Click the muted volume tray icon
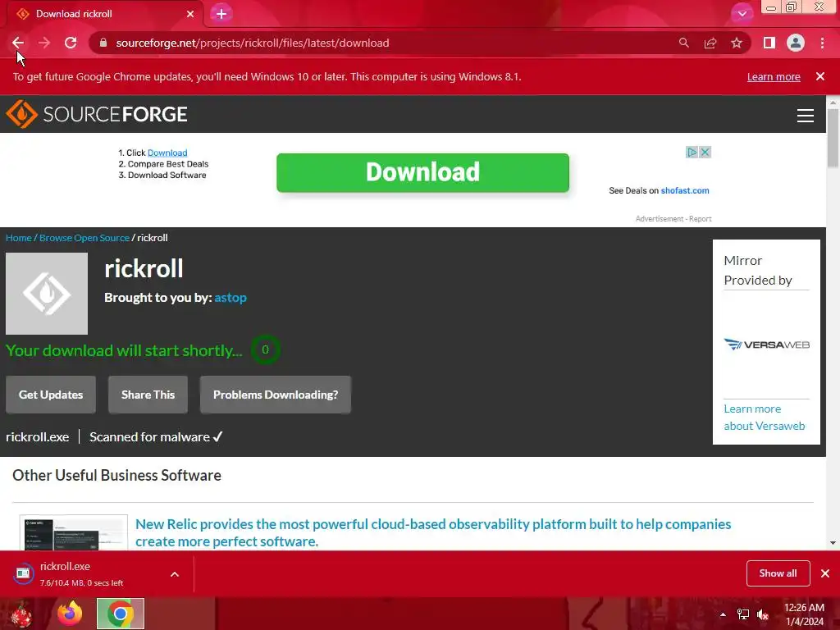Image resolution: width=840 pixels, height=630 pixels. pyautogui.click(x=763, y=614)
